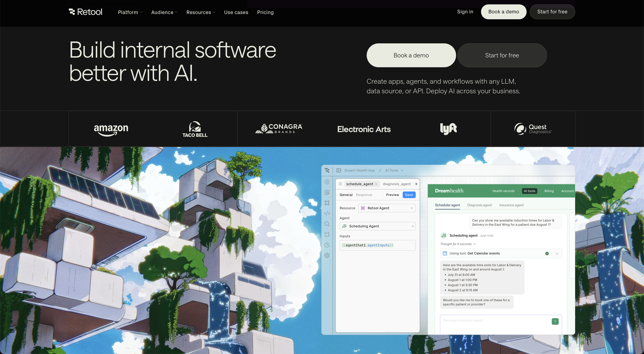Viewport: 644px width, 354px height.
Task: Open Account in Dreamhealth nav
Action: click(568, 191)
